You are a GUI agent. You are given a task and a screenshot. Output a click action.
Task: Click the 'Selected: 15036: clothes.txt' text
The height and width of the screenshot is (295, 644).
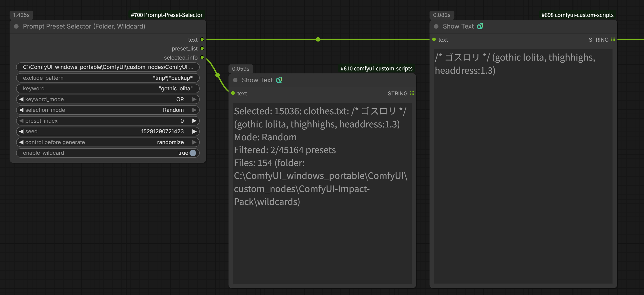pos(291,111)
